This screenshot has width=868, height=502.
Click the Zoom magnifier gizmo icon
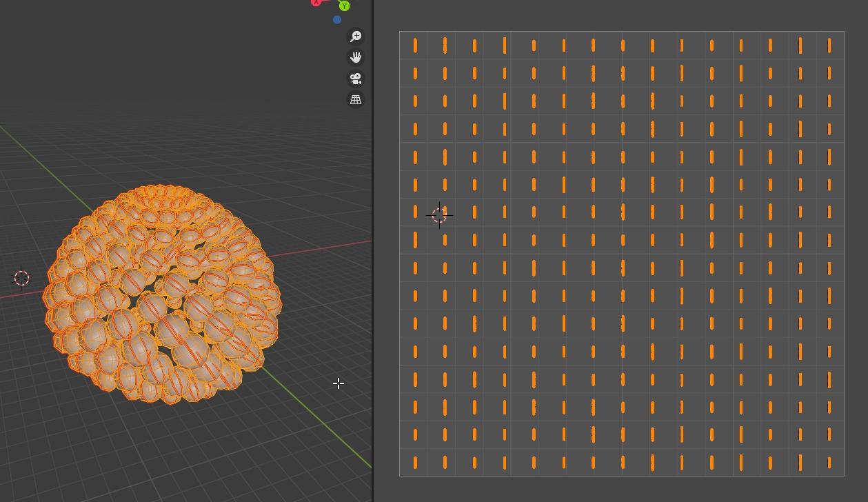pos(356,37)
